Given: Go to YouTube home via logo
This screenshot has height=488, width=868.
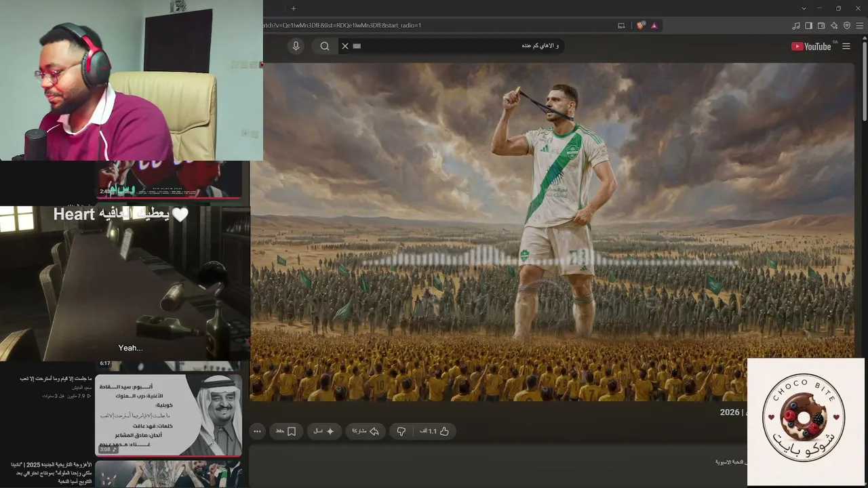Looking at the screenshot, I should pos(812,46).
